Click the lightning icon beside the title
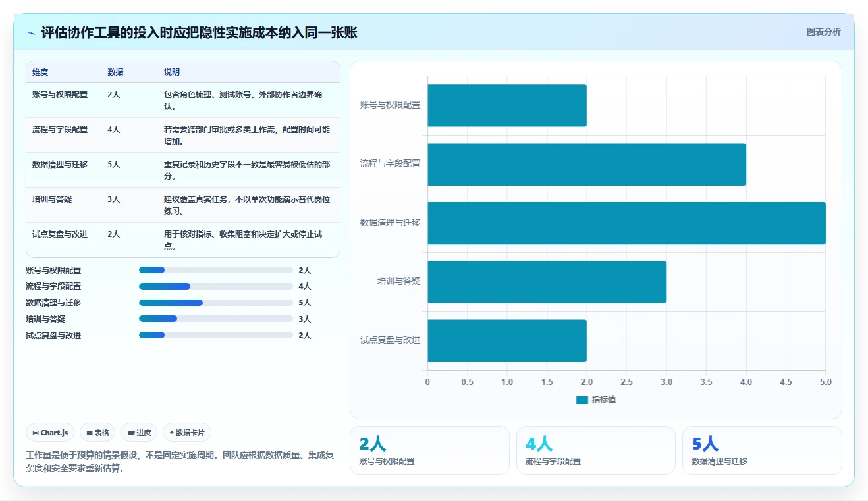This screenshot has width=868, height=501. (32, 32)
